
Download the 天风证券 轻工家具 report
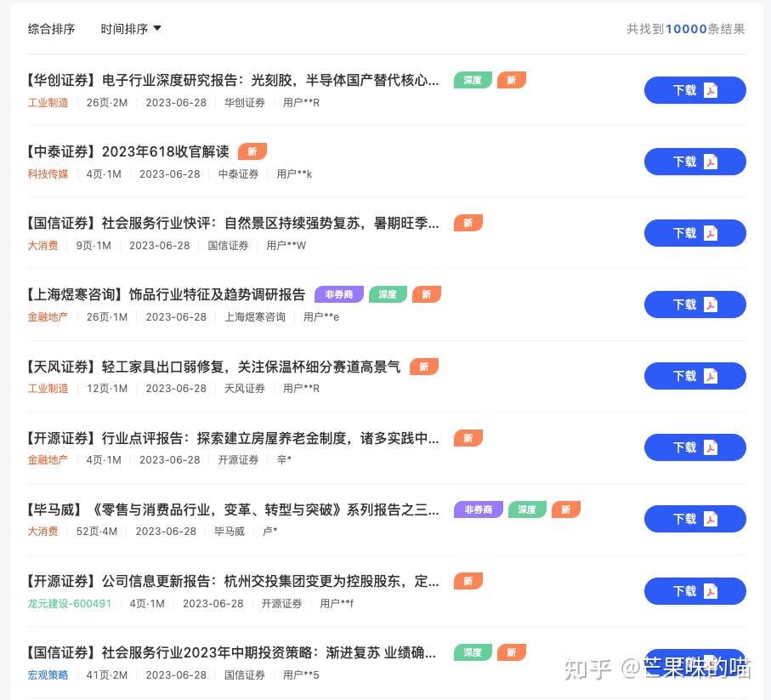tap(694, 376)
